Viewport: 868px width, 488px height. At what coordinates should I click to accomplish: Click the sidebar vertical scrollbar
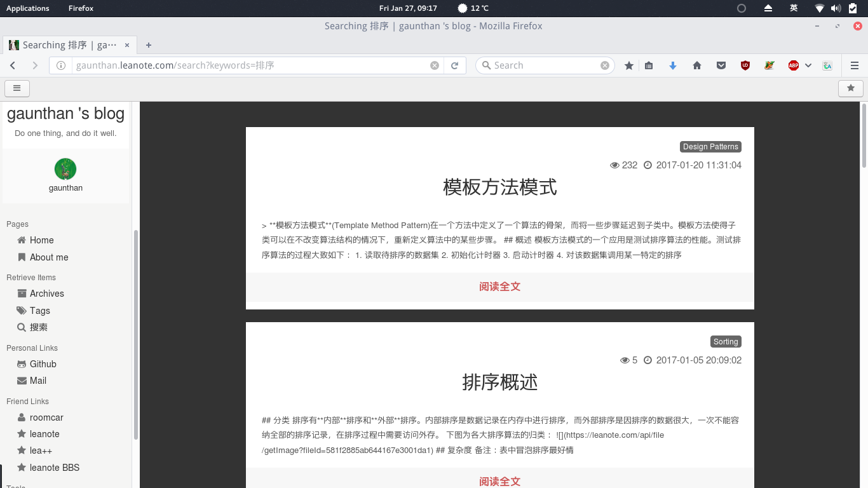[136, 335]
